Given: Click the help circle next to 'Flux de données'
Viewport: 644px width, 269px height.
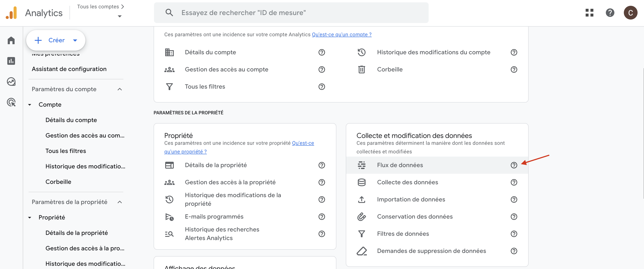Looking at the screenshot, I should [x=514, y=165].
